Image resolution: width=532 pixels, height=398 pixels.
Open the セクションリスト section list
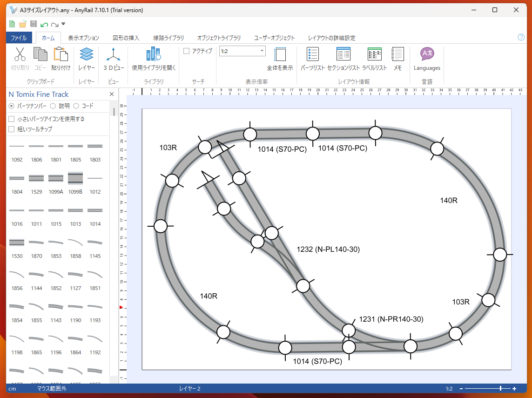(343, 59)
